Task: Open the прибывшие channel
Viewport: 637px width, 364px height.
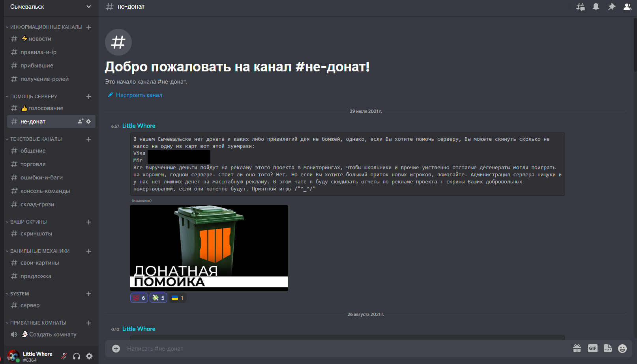Action: click(51, 65)
